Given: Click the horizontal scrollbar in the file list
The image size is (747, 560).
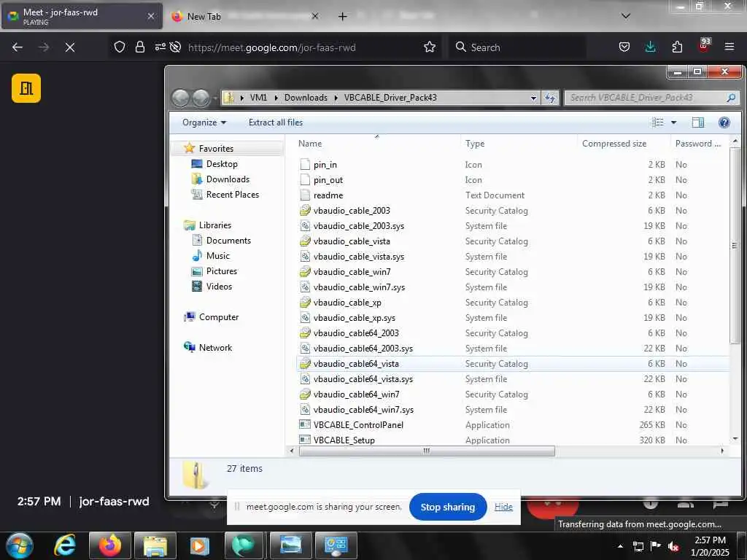Looking at the screenshot, I should (x=427, y=451).
